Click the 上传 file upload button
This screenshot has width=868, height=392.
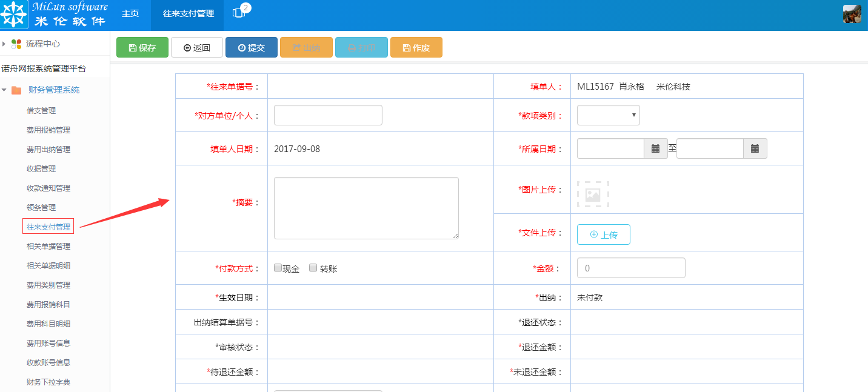tap(603, 234)
